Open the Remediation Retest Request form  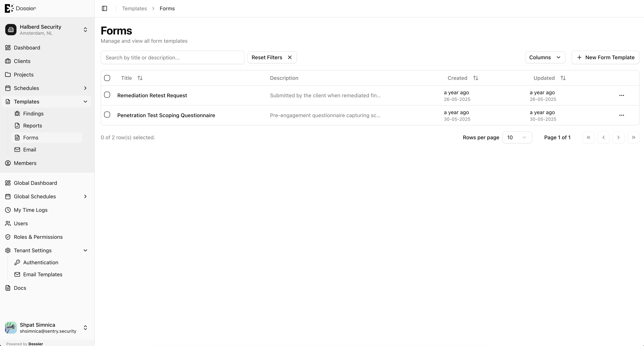152,95
